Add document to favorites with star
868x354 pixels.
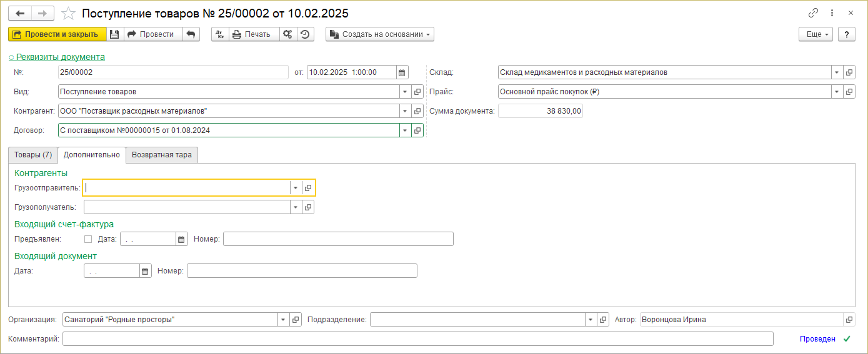pos(69,13)
